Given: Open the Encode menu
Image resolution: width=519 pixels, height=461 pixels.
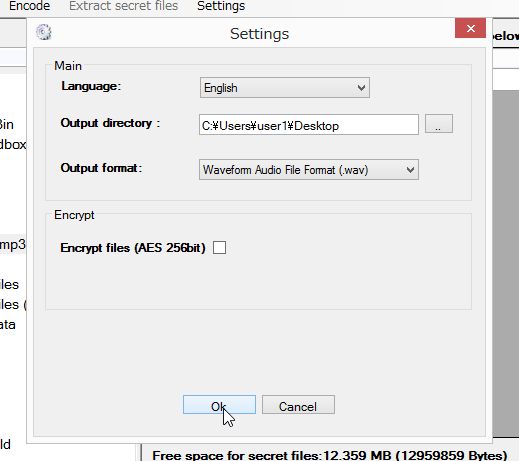Looking at the screenshot, I should click(29, 6).
